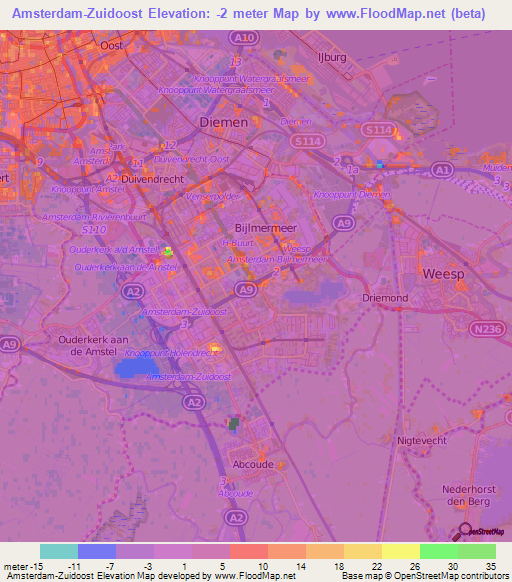Click the green 30 meter legend swatch

[439, 552]
